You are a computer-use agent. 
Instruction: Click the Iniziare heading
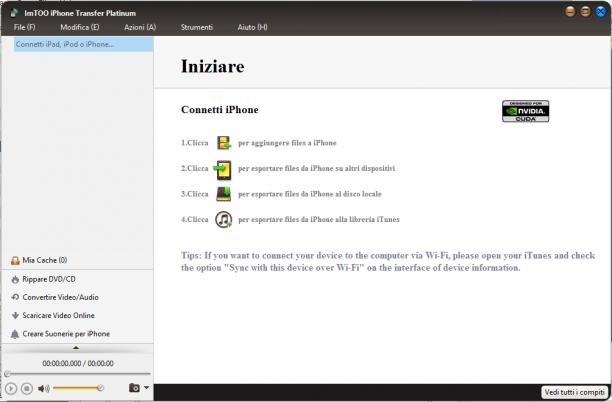[x=213, y=66]
